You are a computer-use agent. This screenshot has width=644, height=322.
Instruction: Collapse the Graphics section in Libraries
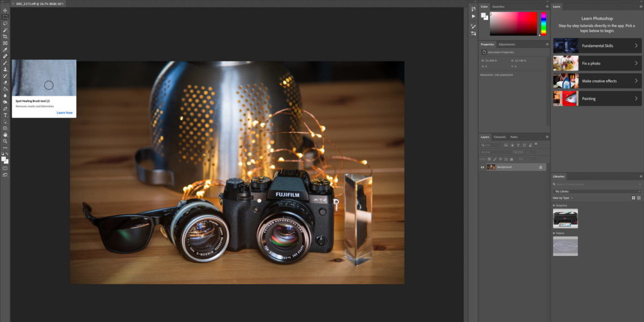tap(554, 206)
